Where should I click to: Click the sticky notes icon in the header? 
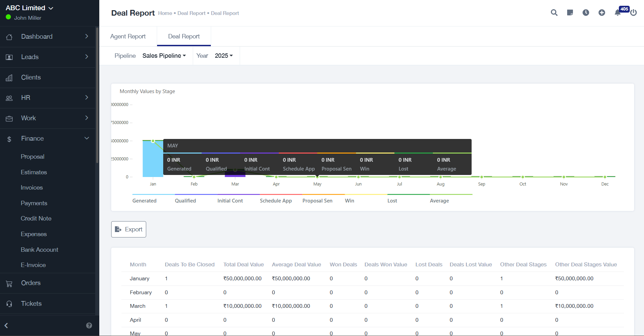click(x=570, y=13)
